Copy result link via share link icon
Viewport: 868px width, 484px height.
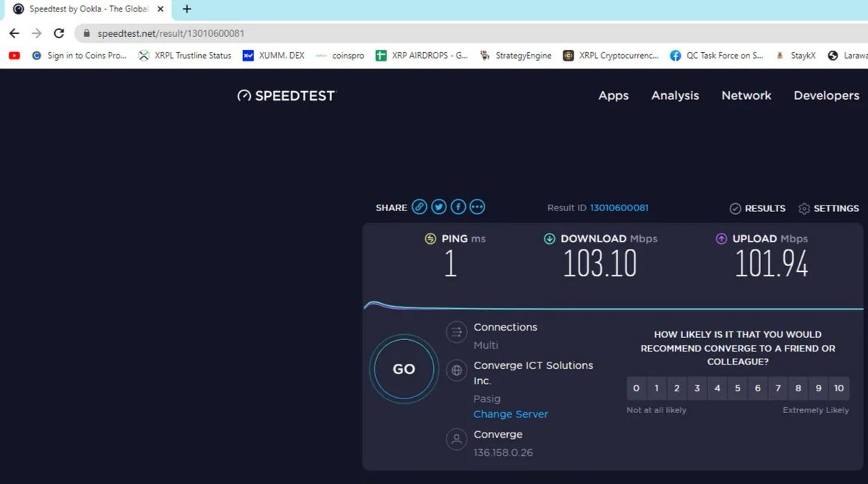pyautogui.click(x=420, y=207)
